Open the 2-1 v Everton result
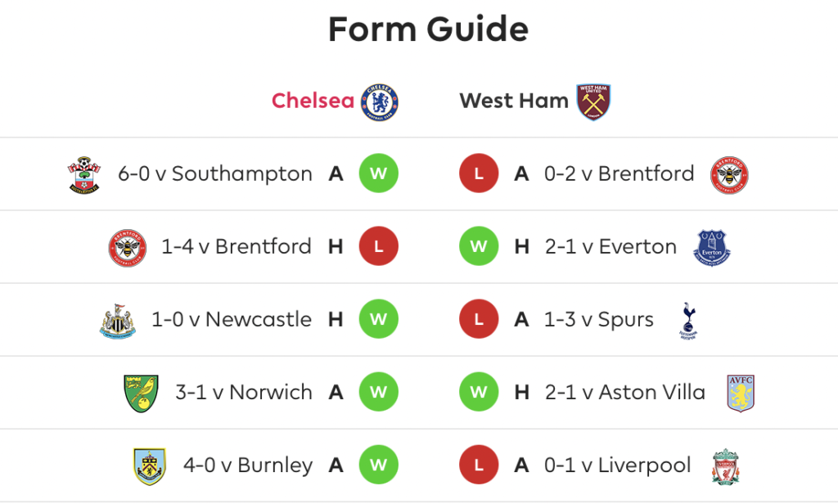 [x=610, y=246]
